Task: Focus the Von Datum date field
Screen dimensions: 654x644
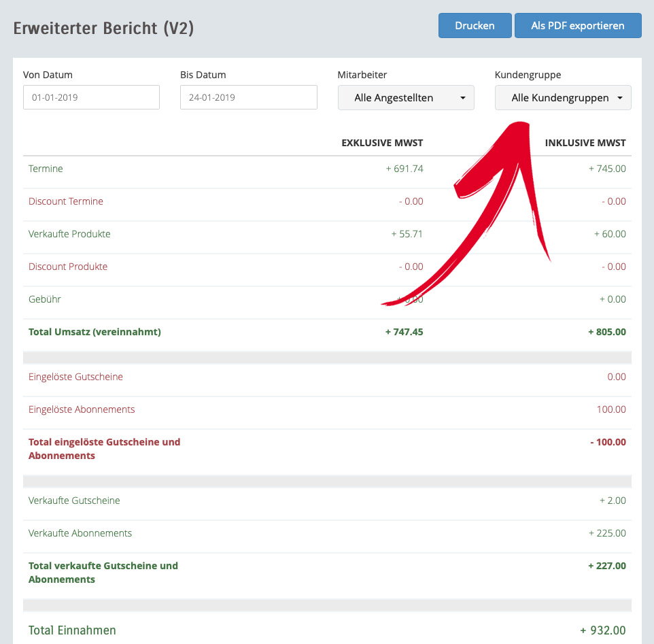Action: [91, 97]
